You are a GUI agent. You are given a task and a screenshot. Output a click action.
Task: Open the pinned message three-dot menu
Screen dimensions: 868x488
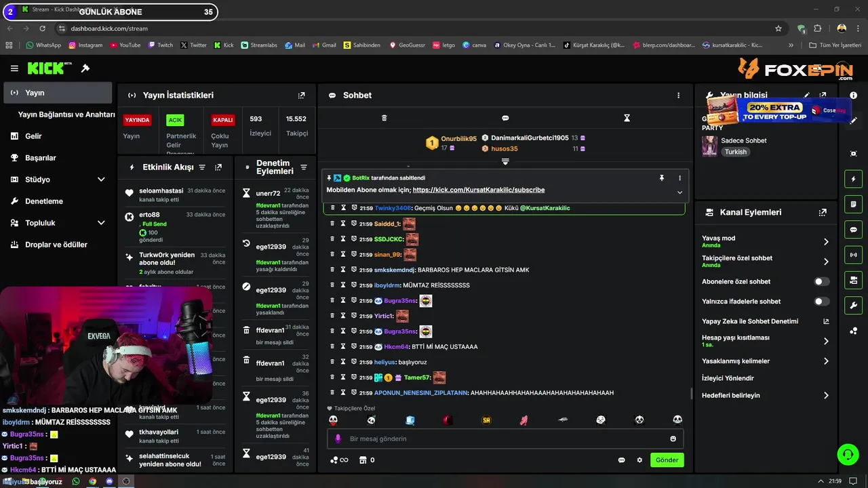[x=679, y=178]
